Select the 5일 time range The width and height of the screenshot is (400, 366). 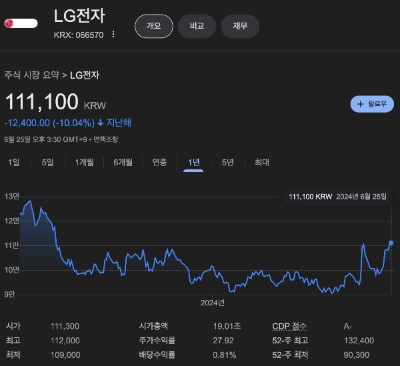click(47, 162)
